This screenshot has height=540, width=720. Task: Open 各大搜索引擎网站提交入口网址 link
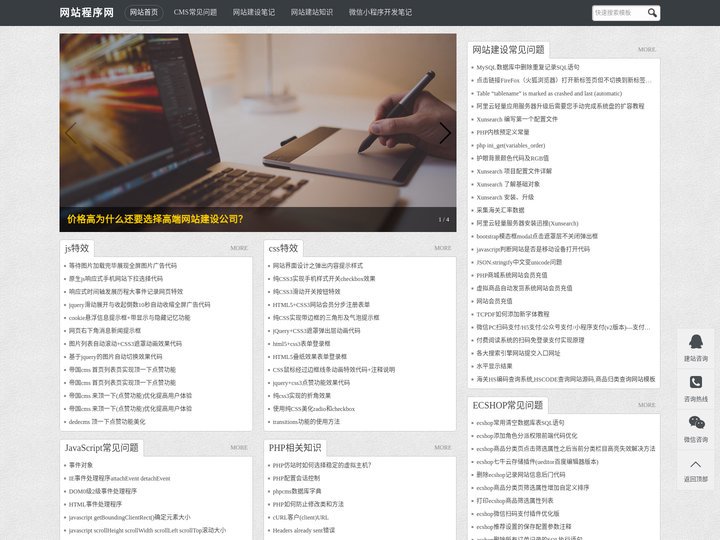[518, 353]
